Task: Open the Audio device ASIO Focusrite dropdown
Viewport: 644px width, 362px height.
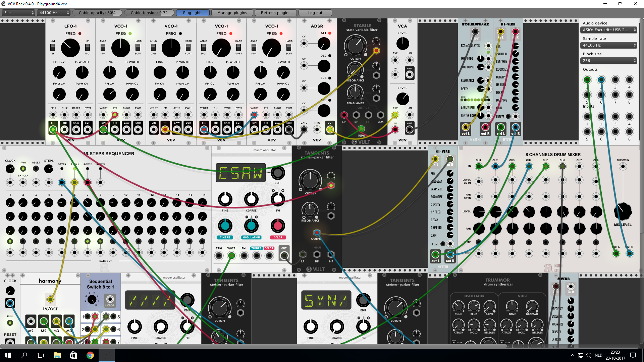Action: [608, 30]
